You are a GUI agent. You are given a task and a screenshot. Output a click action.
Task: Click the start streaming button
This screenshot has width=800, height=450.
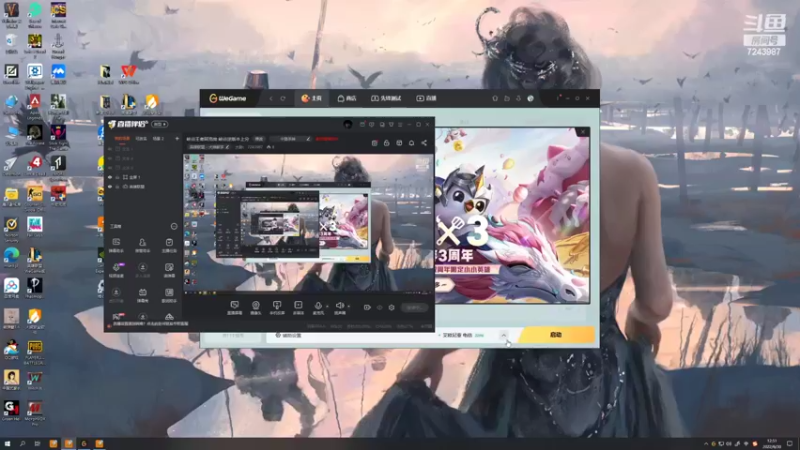click(x=414, y=308)
